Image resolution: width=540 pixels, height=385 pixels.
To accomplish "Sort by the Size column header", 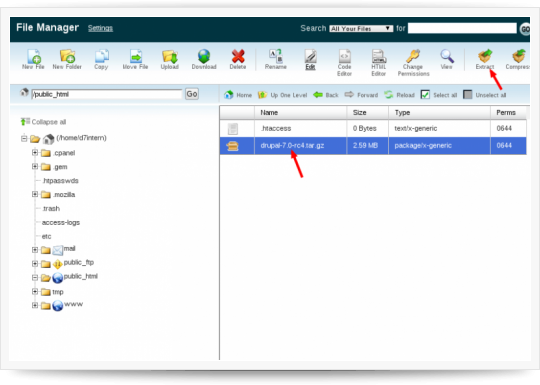I will (x=367, y=113).
